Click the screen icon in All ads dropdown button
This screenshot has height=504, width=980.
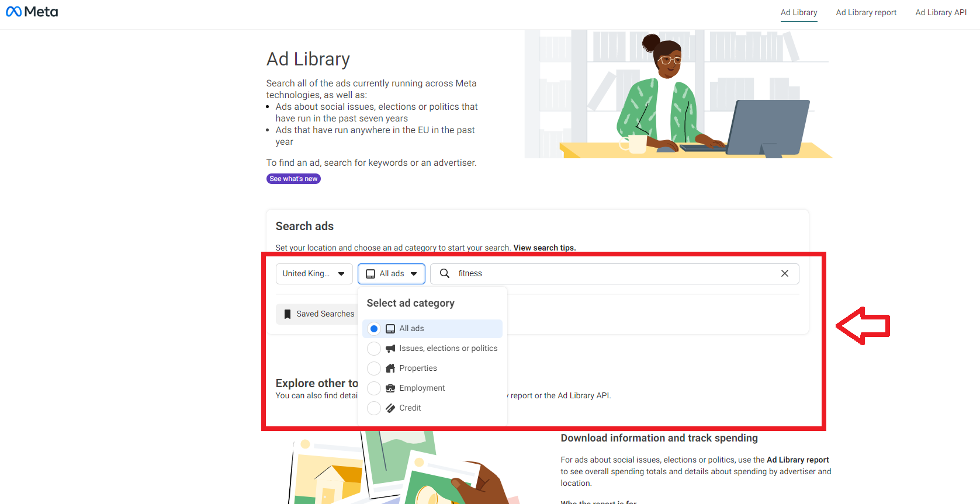coord(370,274)
